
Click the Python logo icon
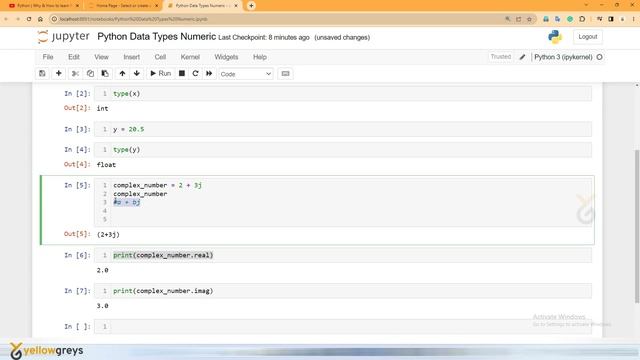(555, 37)
